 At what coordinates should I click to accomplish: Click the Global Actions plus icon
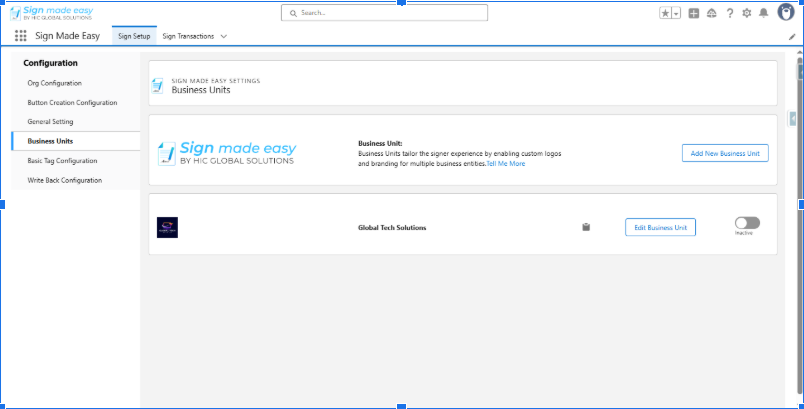[694, 14]
